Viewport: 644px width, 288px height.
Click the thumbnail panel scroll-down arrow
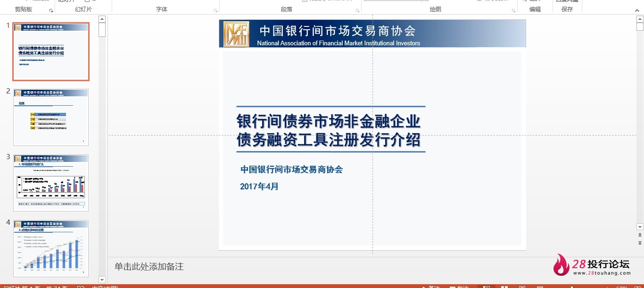click(102, 280)
